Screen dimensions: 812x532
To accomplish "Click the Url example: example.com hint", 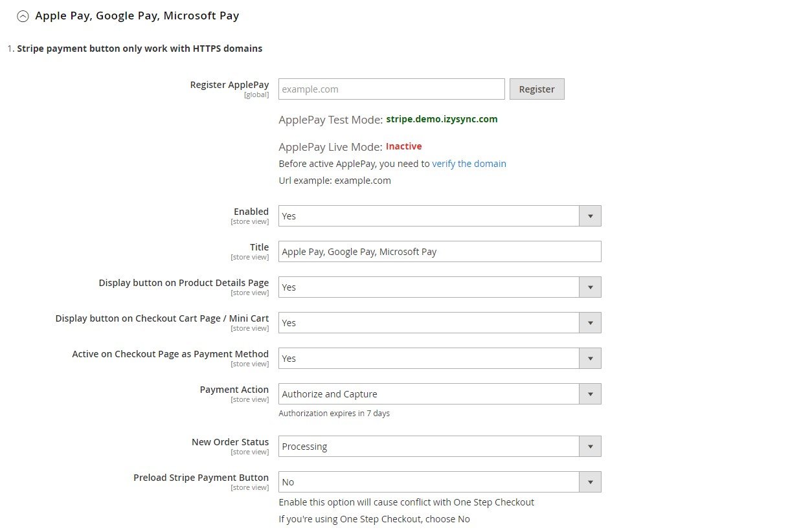I will pyautogui.click(x=335, y=181).
